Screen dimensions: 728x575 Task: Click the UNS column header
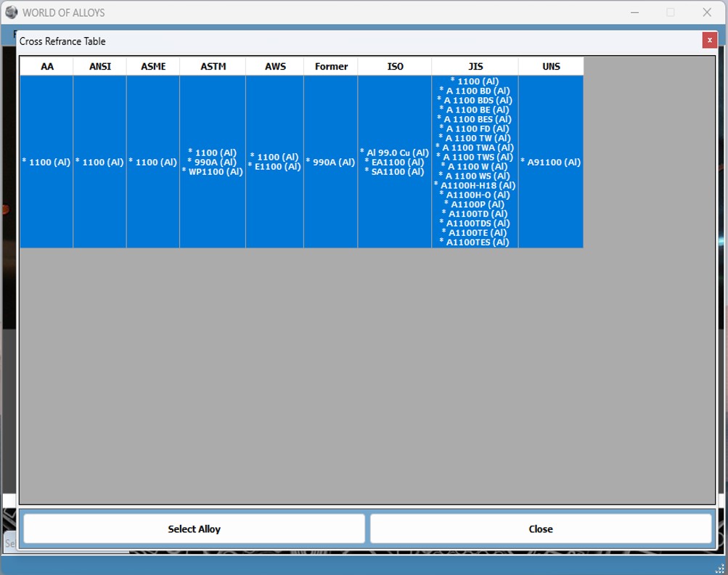pos(551,66)
